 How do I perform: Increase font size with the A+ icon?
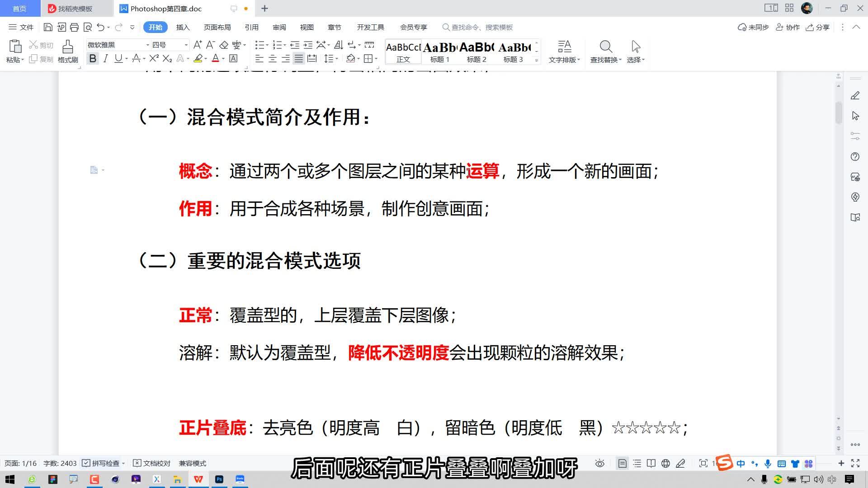pyautogui.click(x=198, y=45)
